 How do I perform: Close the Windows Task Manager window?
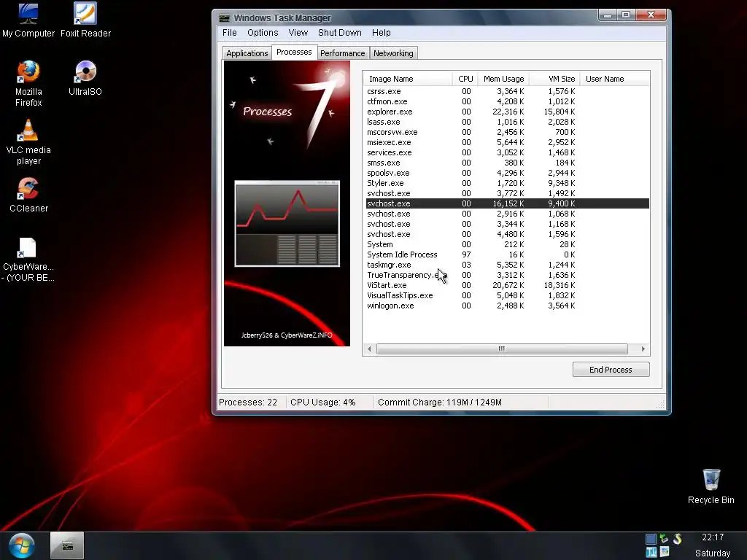(x=651, y=15)
